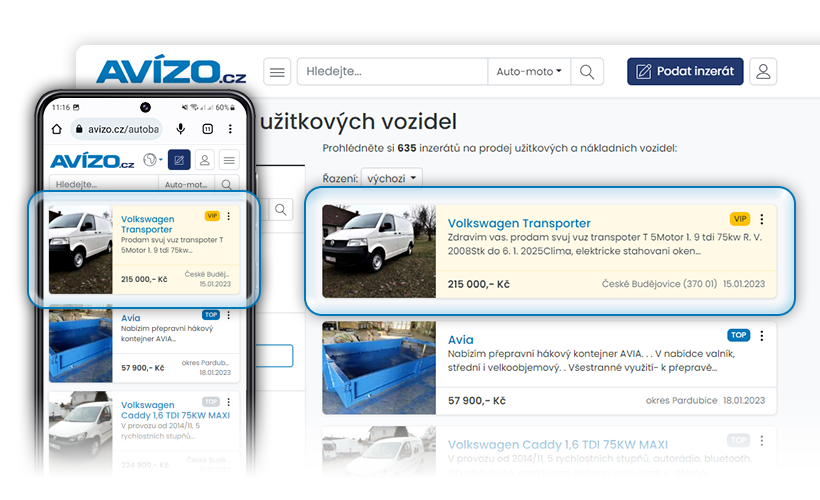The width and height of the screenshot is (820, 500).
Task: Click České Budějovice (370 01) location text
Action: click(659, 284)
